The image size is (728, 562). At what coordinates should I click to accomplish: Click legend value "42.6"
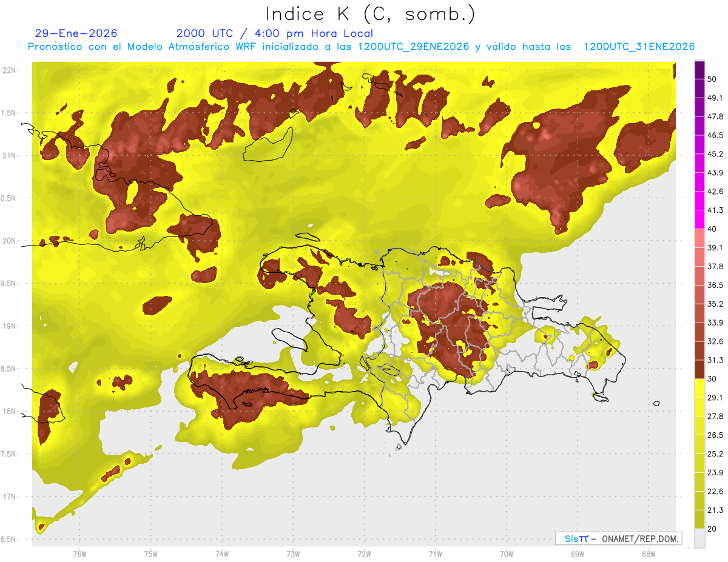(715, 192)
